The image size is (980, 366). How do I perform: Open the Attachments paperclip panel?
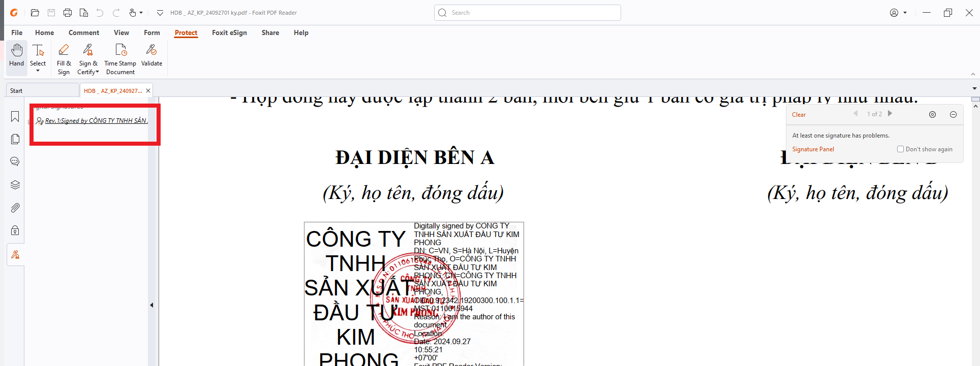pos(15,208)
